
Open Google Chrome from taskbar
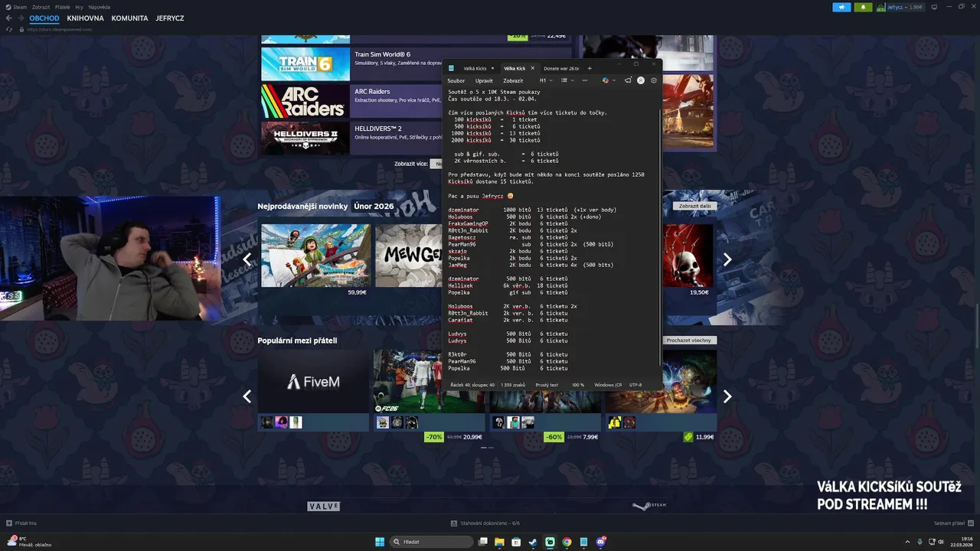coord(567,542)
